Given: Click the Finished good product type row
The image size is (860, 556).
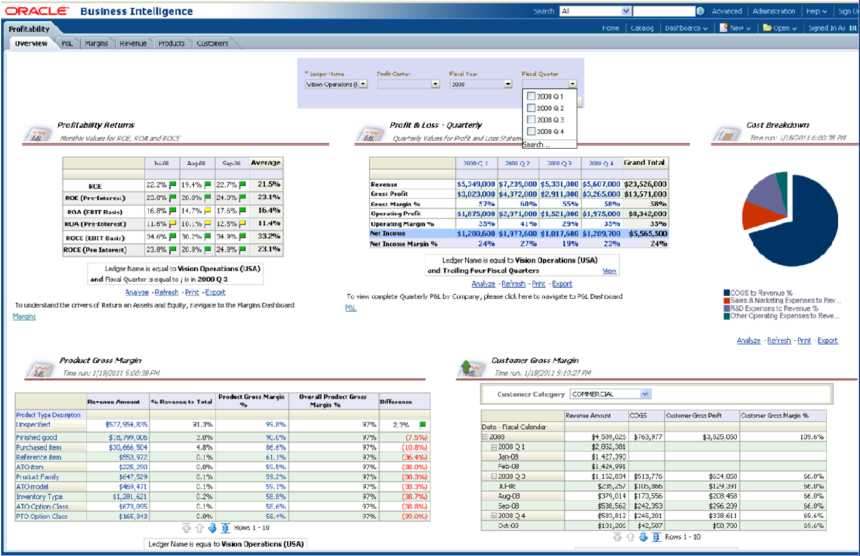Looking at the screenshot, I should coord(223,438).
